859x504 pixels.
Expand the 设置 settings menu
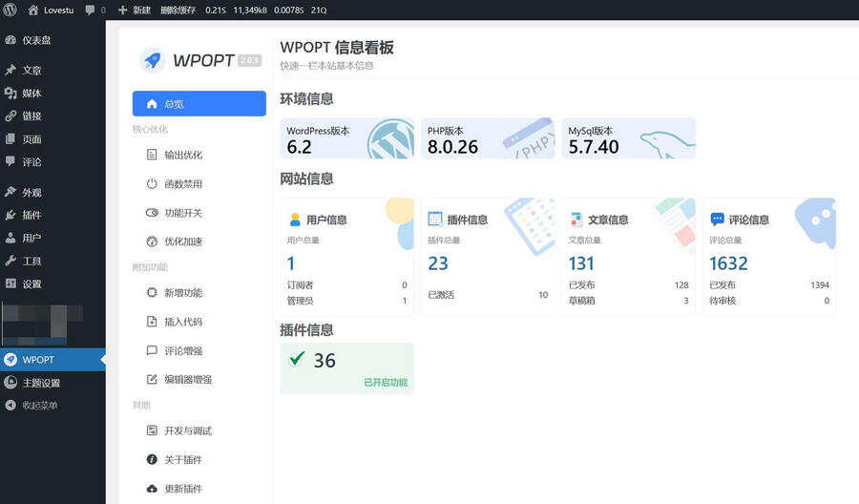[31, 283]
